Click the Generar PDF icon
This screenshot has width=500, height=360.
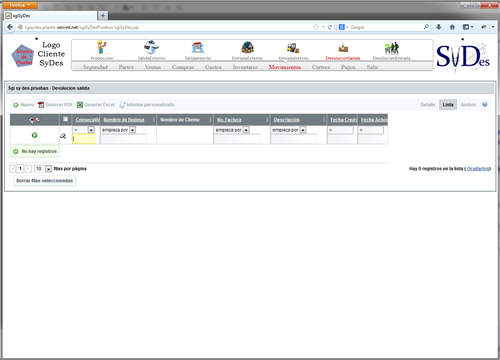41,105
